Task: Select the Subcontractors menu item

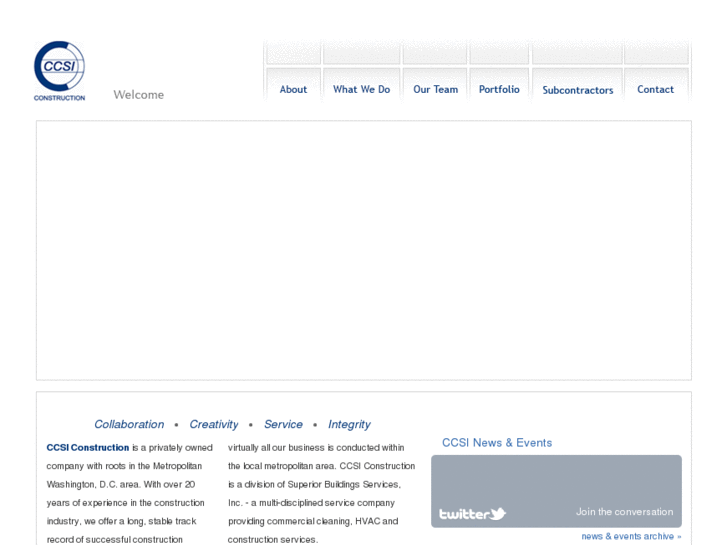Action: (x=578, y=90)
